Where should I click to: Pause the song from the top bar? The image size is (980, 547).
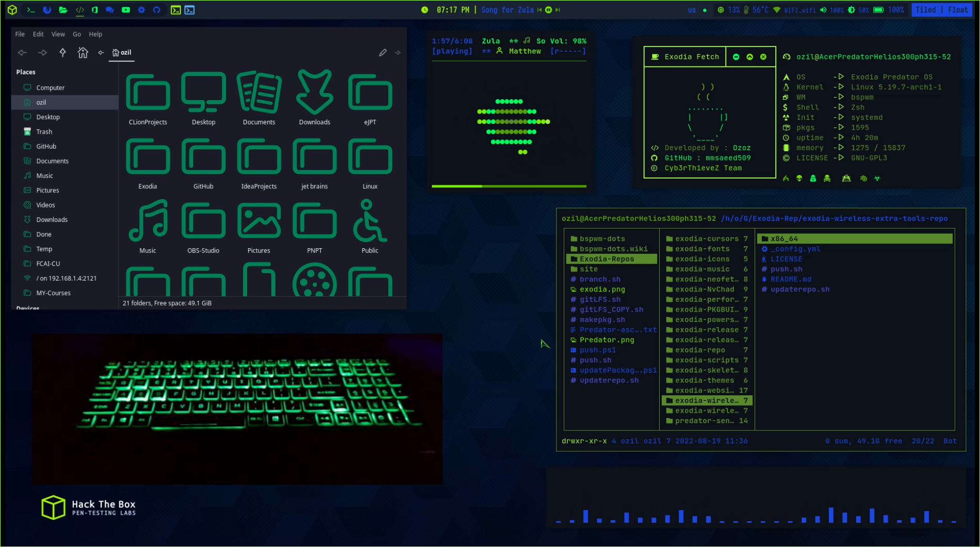[548, 10]
